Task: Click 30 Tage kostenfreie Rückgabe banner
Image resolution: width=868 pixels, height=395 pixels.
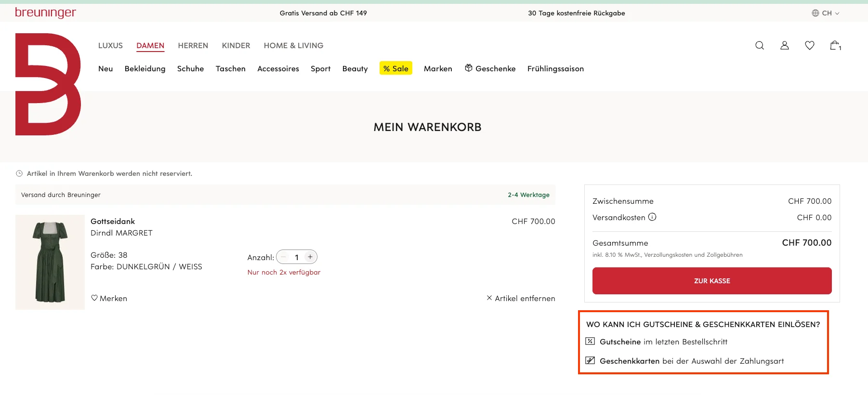Action: 577,13
